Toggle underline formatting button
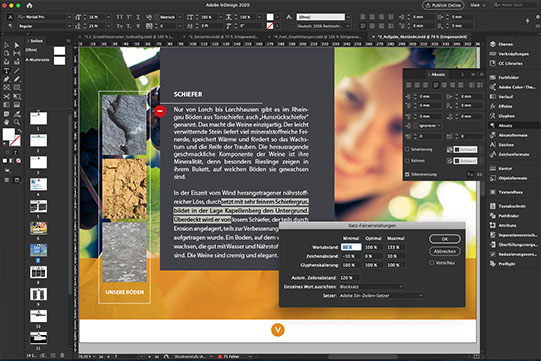The height and width of the screenshot is (361, 541). pos(138,17)
